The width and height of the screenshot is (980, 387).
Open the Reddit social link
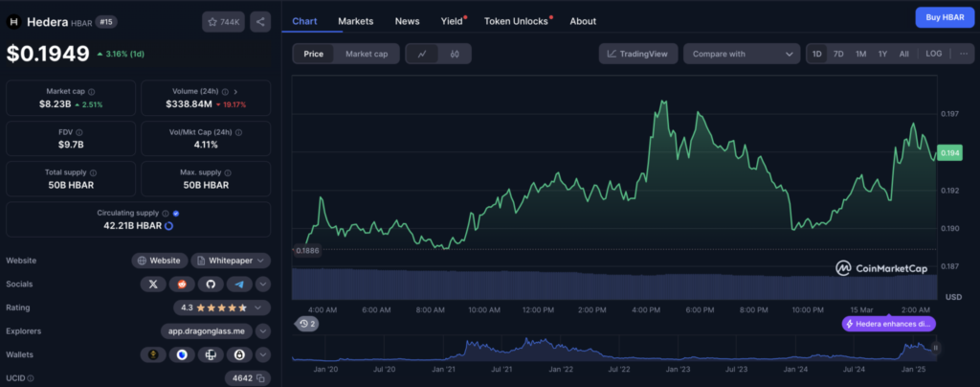point(182,284)
